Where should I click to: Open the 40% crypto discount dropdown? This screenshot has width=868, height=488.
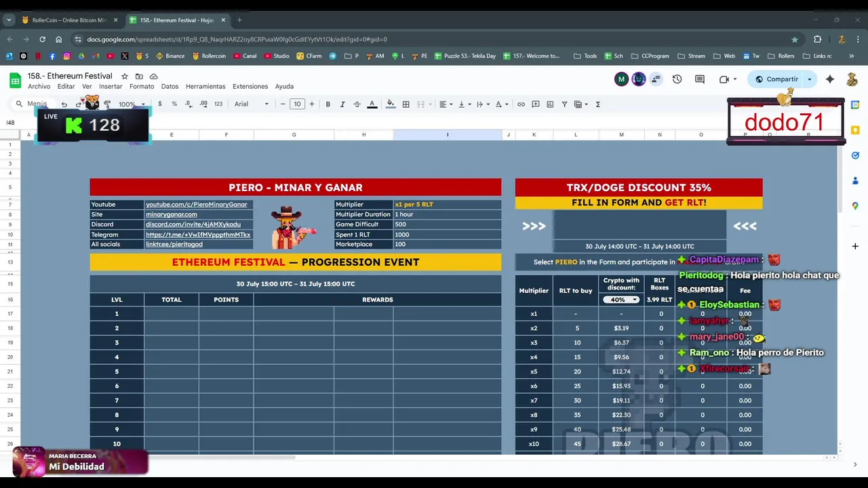click(621, 300)
